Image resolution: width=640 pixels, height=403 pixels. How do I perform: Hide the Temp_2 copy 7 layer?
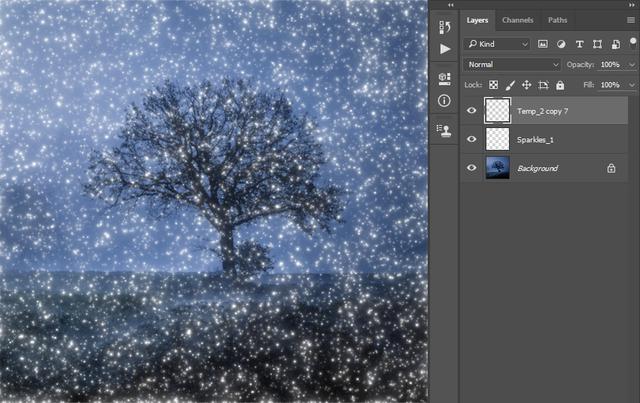[x=471, y=110]
